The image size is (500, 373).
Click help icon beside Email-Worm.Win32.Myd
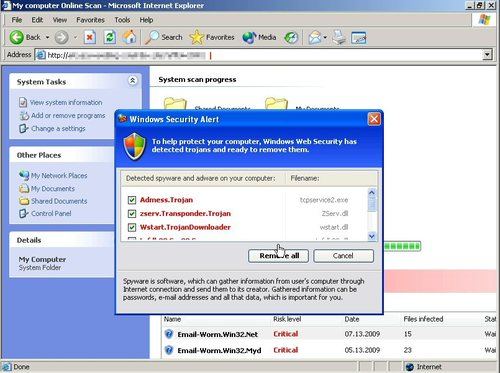tap(169, 350)
